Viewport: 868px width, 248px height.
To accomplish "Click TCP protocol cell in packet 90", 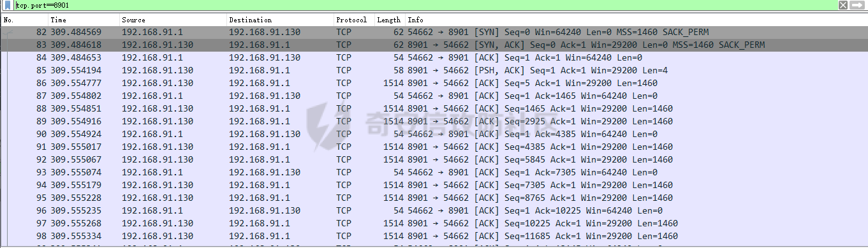I will coord(344,134).
